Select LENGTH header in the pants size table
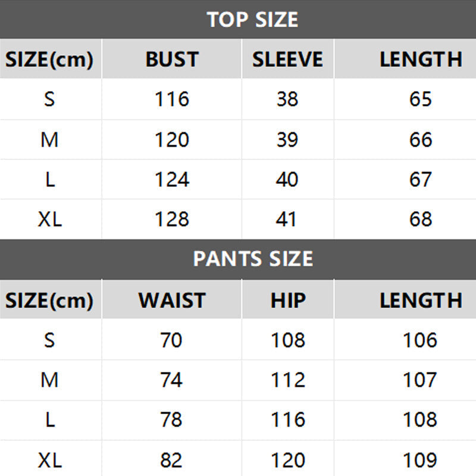 coord(421,300)
